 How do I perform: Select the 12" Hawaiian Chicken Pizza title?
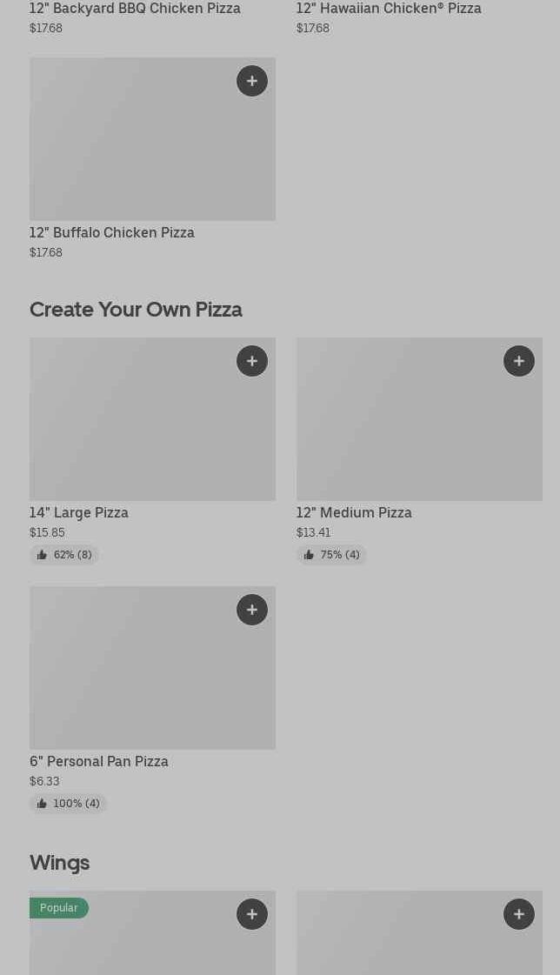coord(389,9)
